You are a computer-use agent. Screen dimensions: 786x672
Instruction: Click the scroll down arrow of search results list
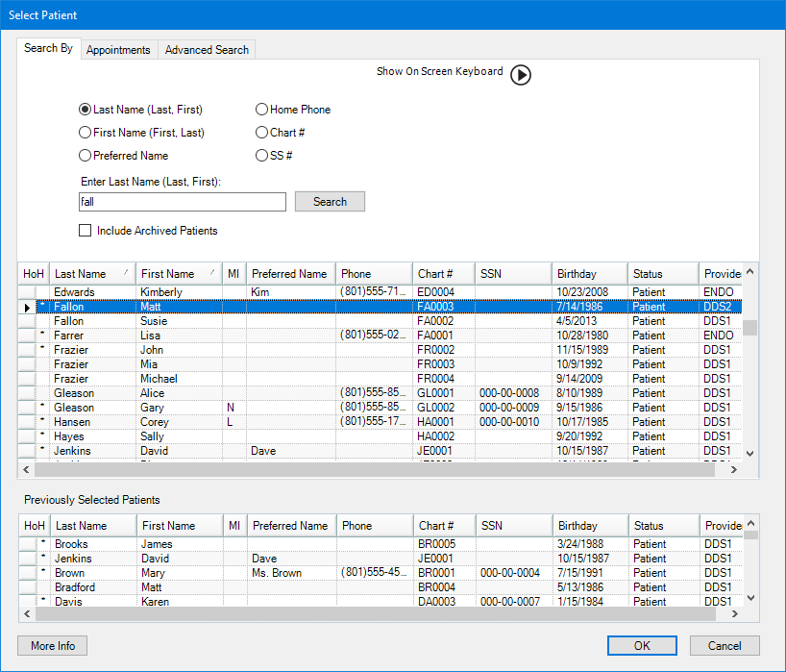750,454
